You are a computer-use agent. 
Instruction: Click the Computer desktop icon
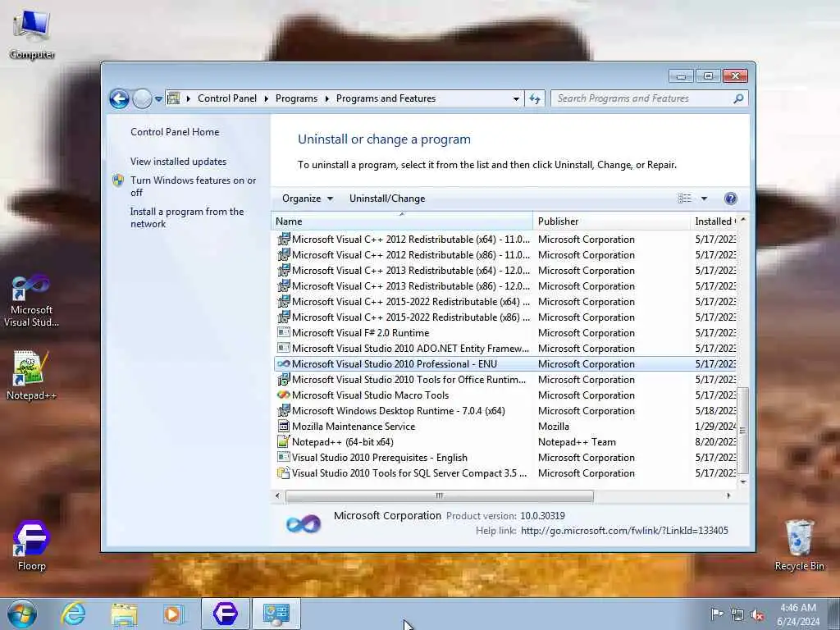(x=32, y=34)
